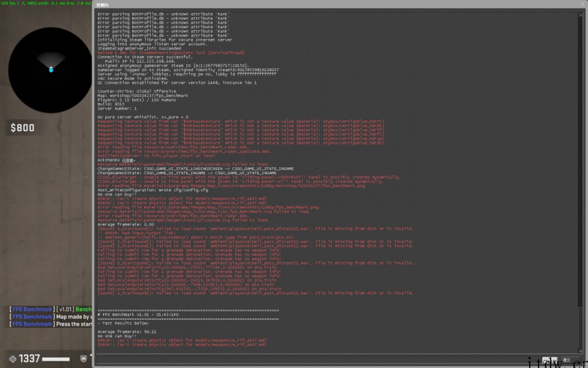
Task: Click the console scrollbar down arrow
Action: tap(581, 351)
